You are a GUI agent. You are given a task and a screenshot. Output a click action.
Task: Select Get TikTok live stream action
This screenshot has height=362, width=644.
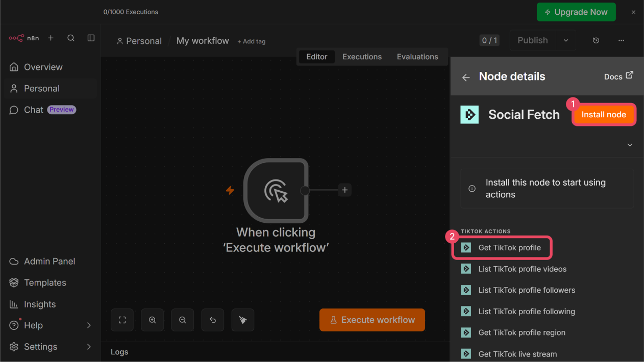tap(509, 354)
